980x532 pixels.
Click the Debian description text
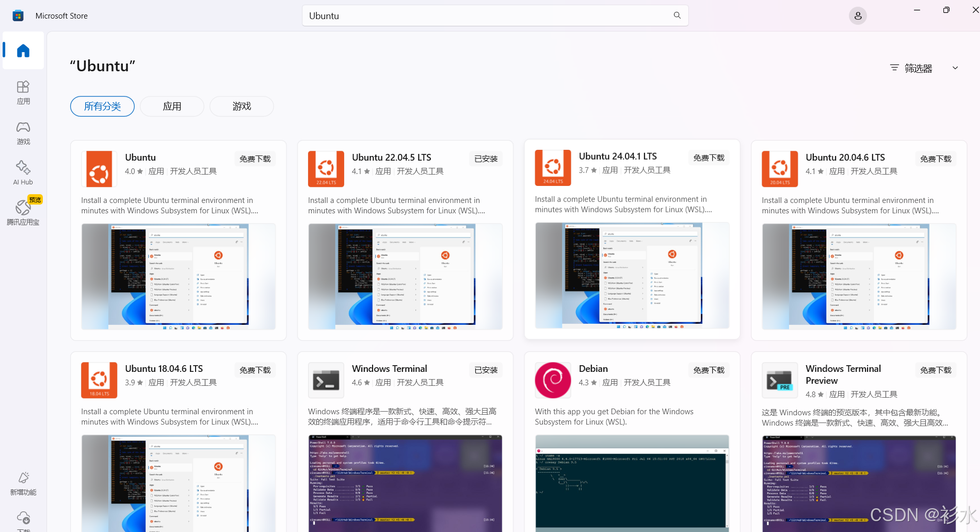click(x=614, y=417)
